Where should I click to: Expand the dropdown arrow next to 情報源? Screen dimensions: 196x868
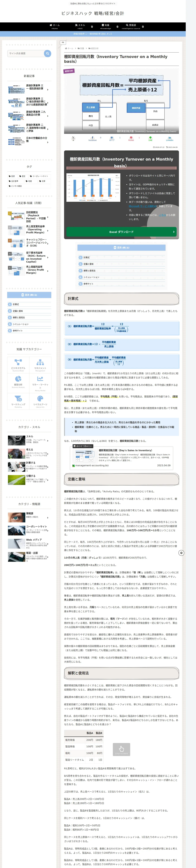coord(143,27)
